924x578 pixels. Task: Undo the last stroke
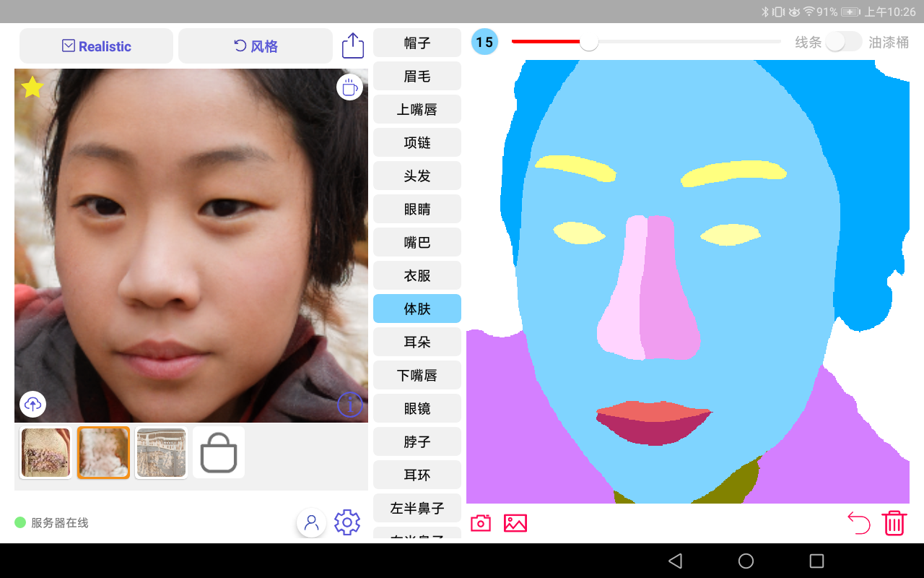coord(859,522)
